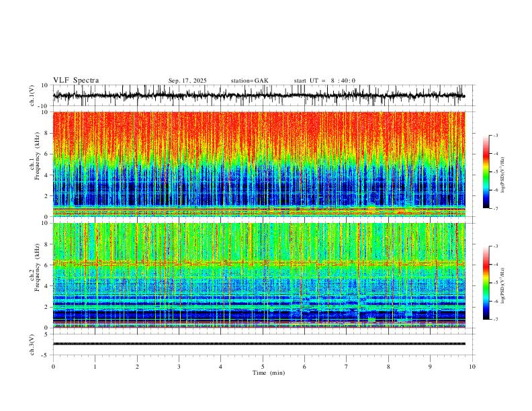Click tick label "8" on the time axis
This screenshot has height=411, width=532.
[388, 367]
